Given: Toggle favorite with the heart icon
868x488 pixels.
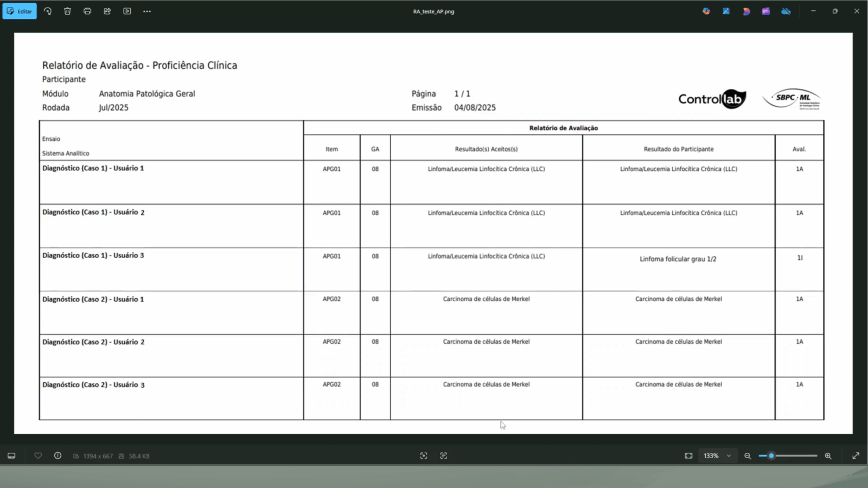Looking at the screenshot, I should [x=38, y=456].
